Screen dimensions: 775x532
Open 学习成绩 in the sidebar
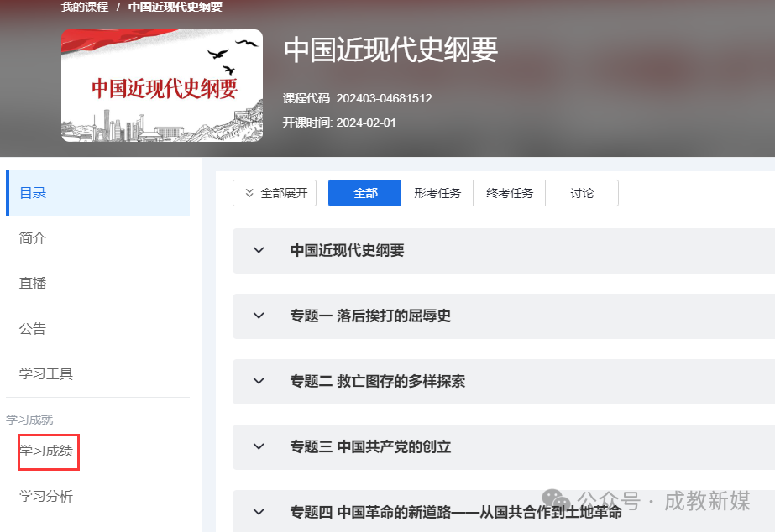click(x=47, y=451)
